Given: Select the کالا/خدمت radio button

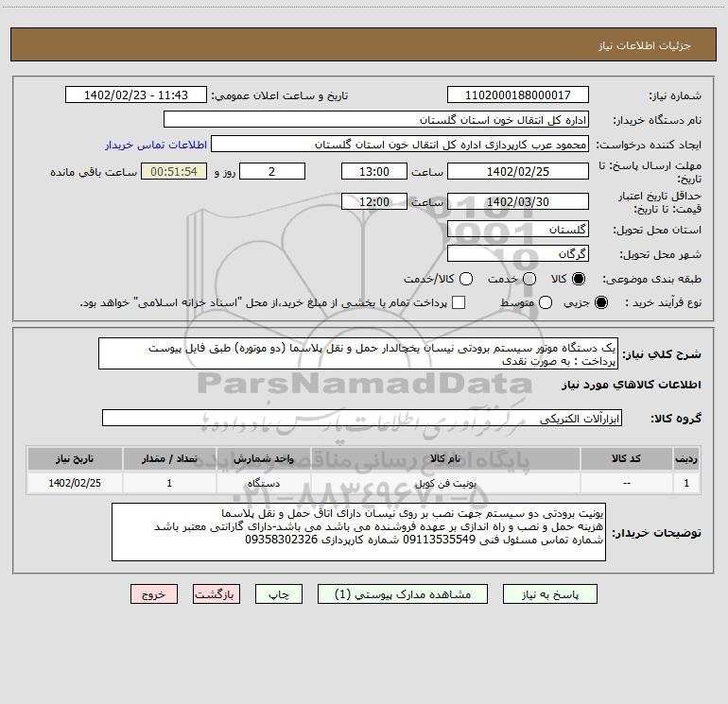Looking at the screenshot, I should tap(466, 279).
